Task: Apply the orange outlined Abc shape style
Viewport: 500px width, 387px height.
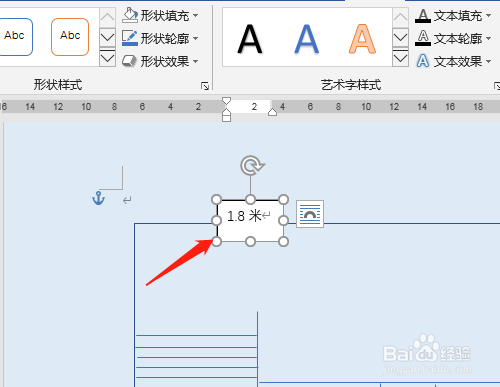Action: [x=70, y=37]
